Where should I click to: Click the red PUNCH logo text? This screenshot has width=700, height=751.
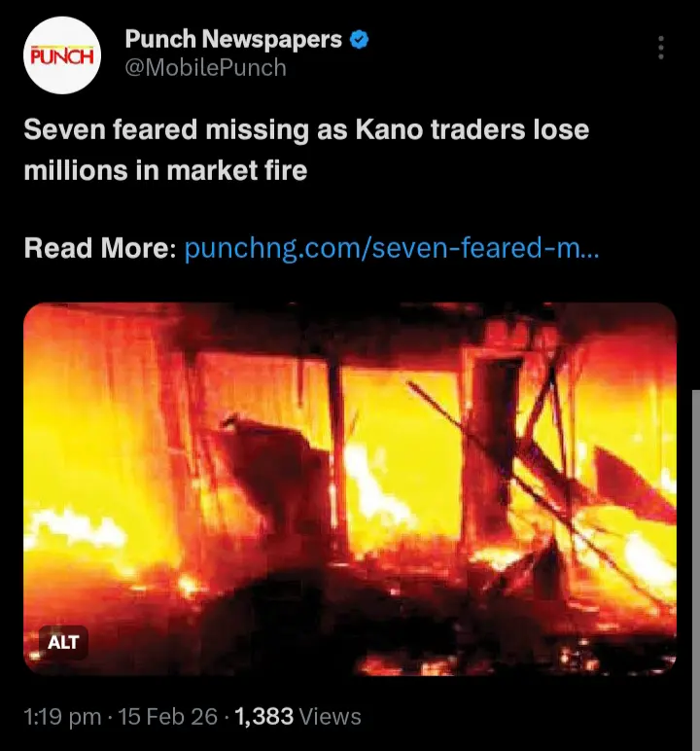[x=62, y=56]
